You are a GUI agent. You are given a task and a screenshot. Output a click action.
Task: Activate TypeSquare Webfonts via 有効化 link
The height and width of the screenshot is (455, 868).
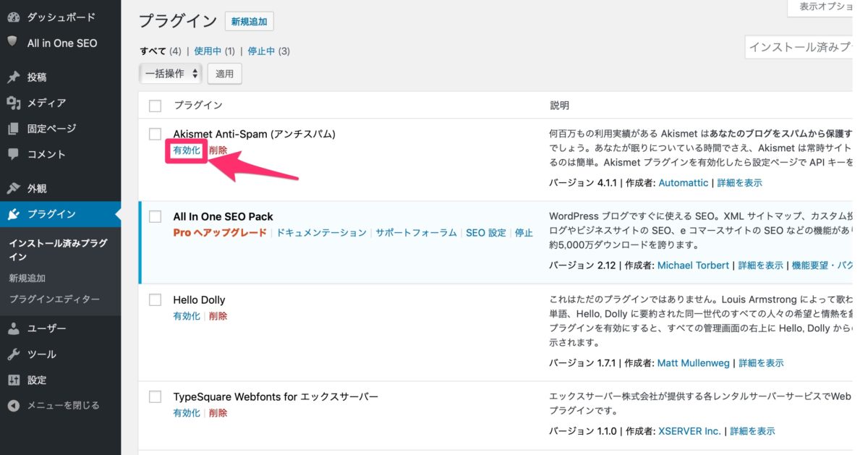point(187,413)
